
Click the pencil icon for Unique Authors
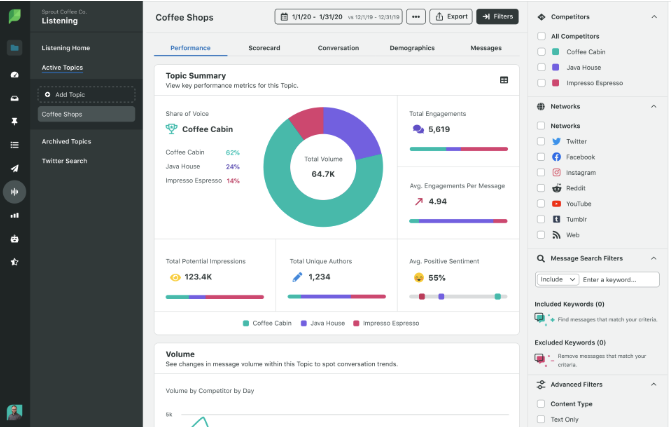point(297,277)
